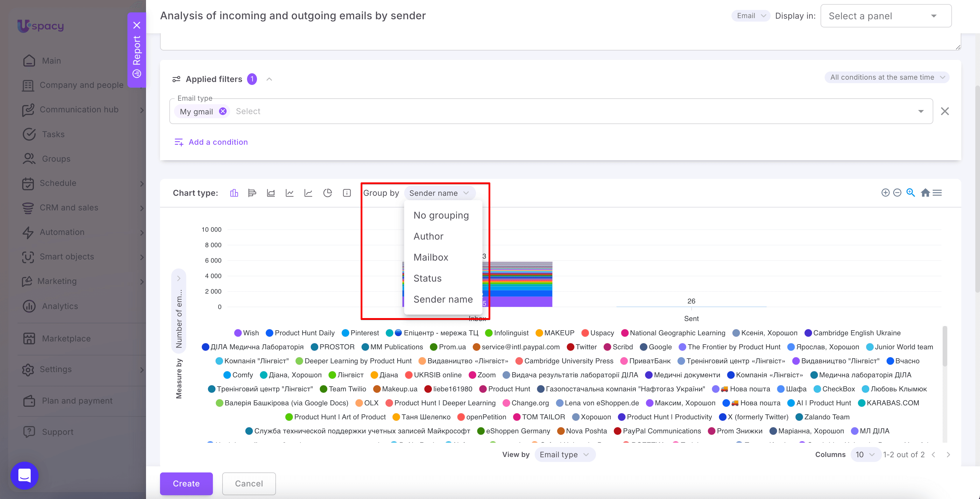Screen dimensions: 980x499
Task: Open Analytics in the sidebar
Action: click(60, 306)
